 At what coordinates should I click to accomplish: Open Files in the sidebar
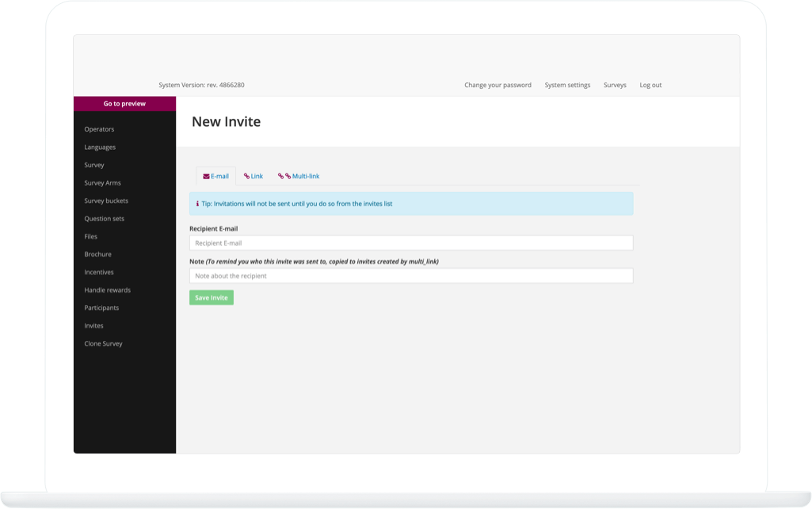pyautogui.click(x=90, y=236)
